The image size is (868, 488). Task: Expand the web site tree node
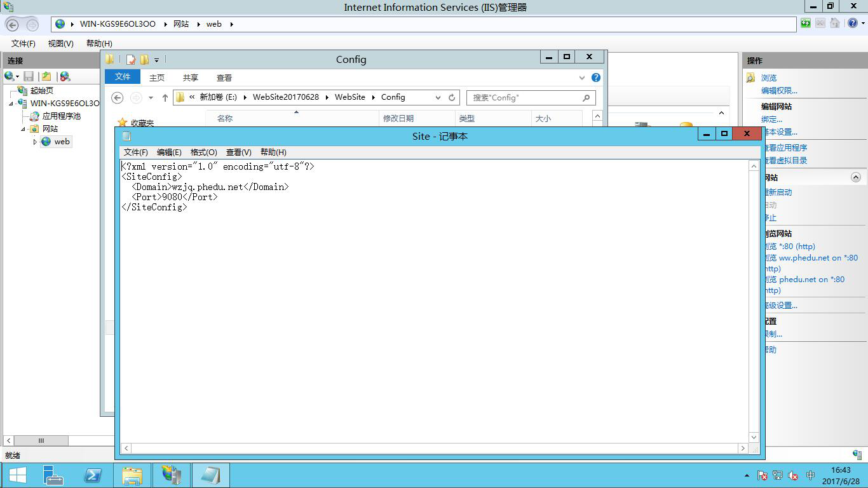coord(35,142)
